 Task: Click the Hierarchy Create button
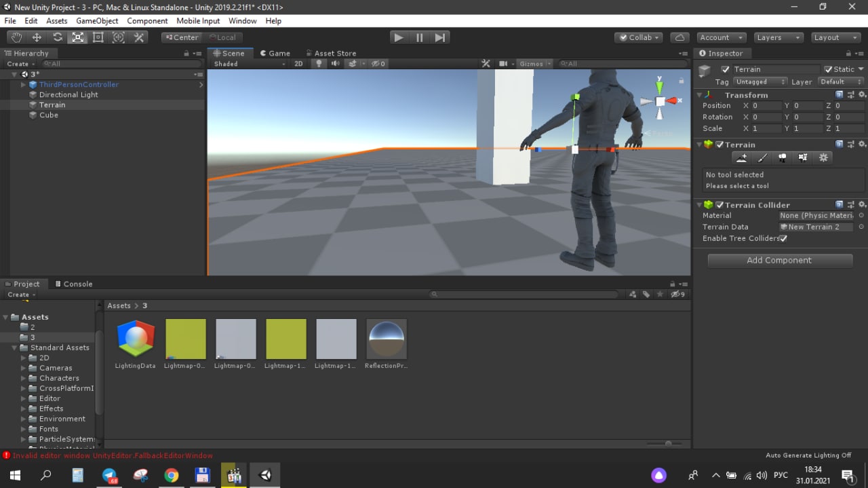(21, 64)
